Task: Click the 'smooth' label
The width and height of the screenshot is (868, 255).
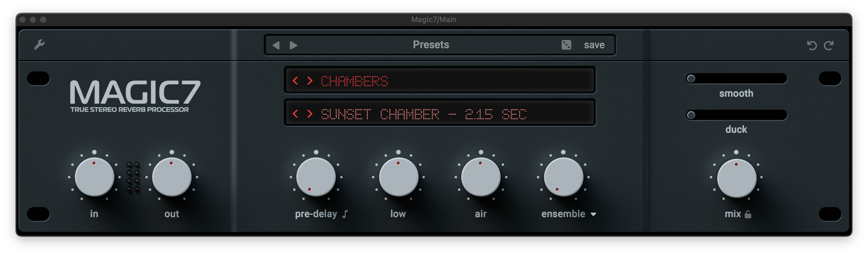Action: 736,93
